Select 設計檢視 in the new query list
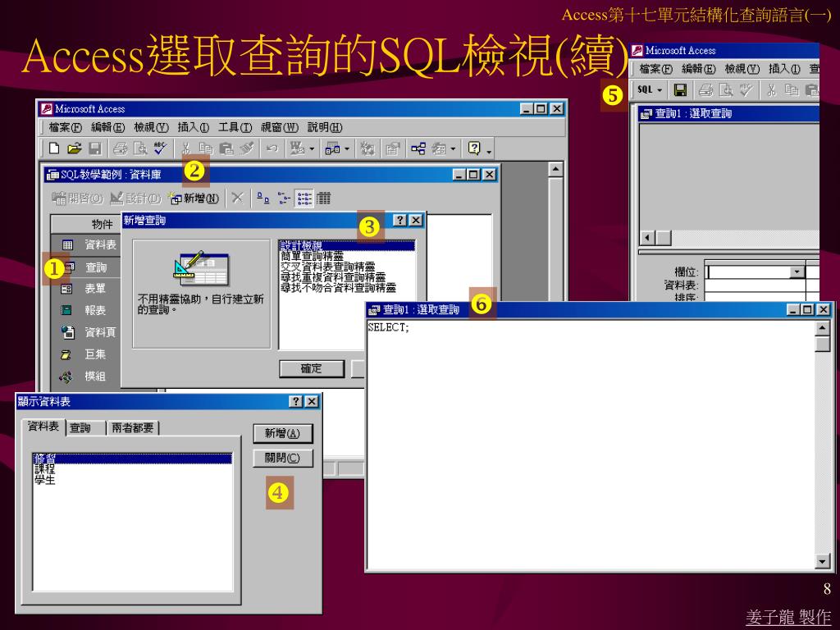The image size is (840, 630). 347,246
